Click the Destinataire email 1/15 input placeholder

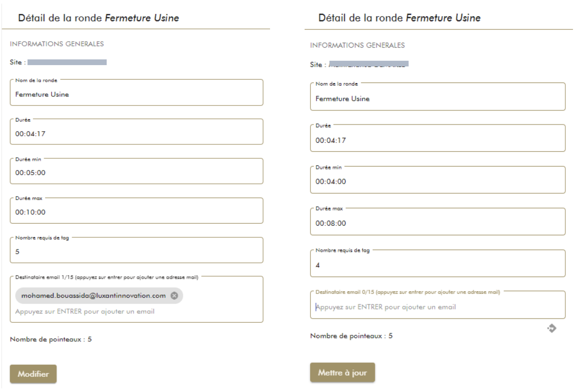tap(85, 311)
